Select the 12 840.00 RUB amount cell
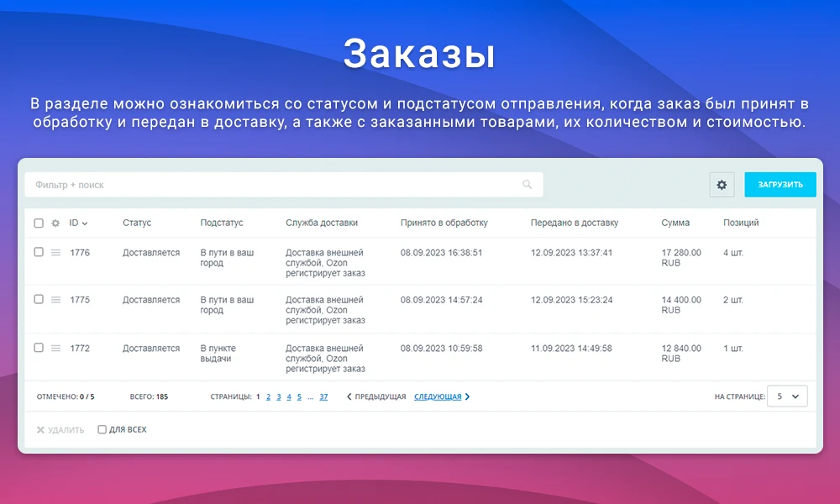840x504 pixels. 681,354
